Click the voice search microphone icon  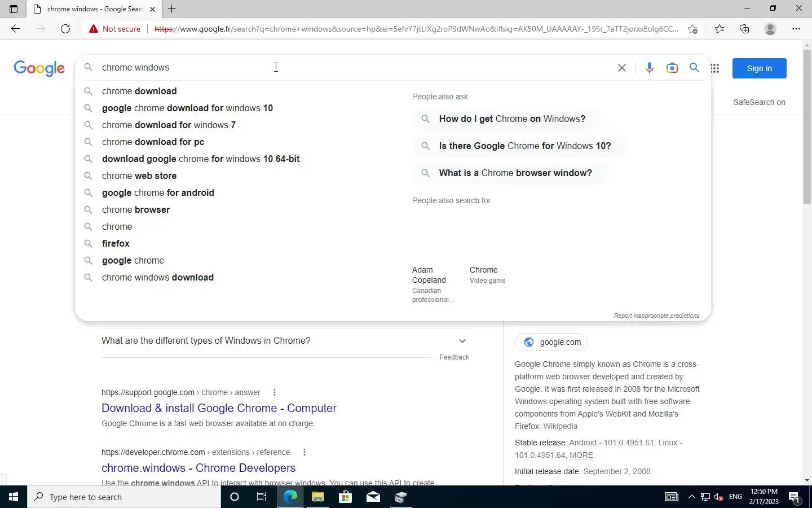point(650,68)
